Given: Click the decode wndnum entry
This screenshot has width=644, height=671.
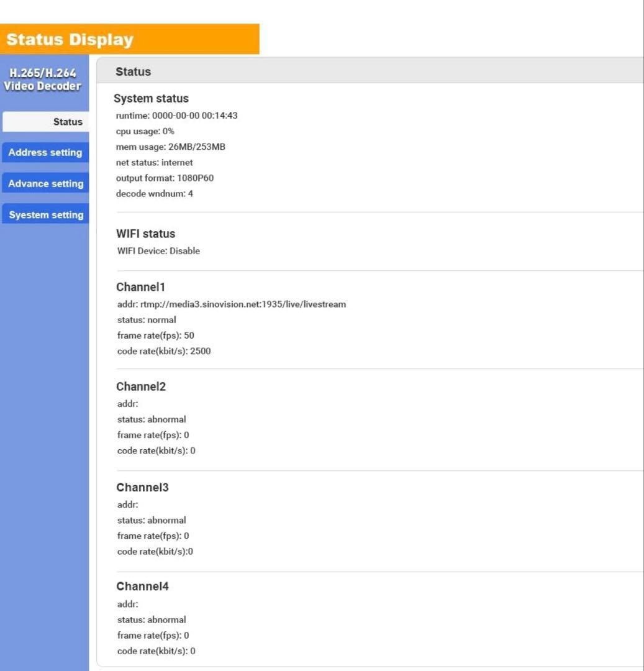Looking at the screenshot, I should click(154, 193).
